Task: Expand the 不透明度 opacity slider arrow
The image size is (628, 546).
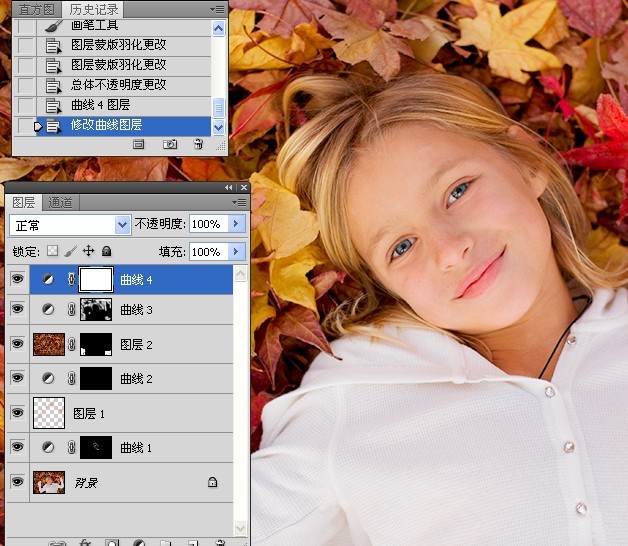Action: [236, 224]
